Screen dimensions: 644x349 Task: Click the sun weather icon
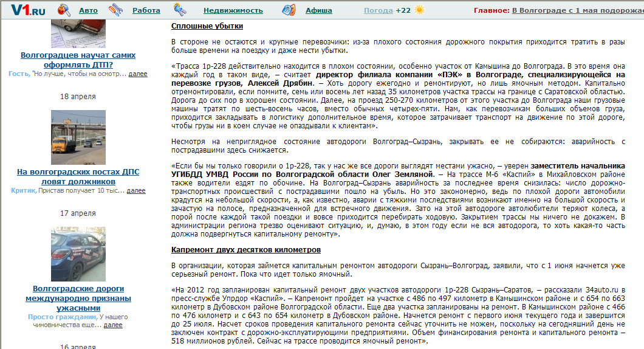click(x=419, y=10)
